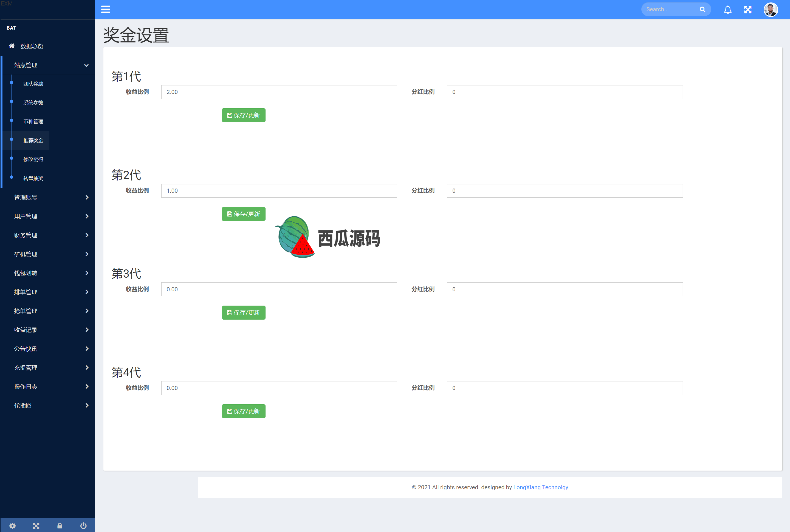The width and height of the screenshot is (790, 532).
Task: Open the LongXiang Technolgy link
Action: tap(540, 487)
